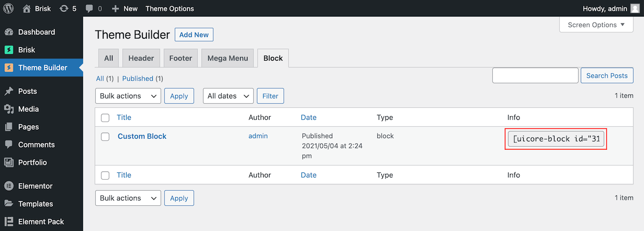Sort by Title in table footer
Screen dimensions: 644x231
point(124,175)
